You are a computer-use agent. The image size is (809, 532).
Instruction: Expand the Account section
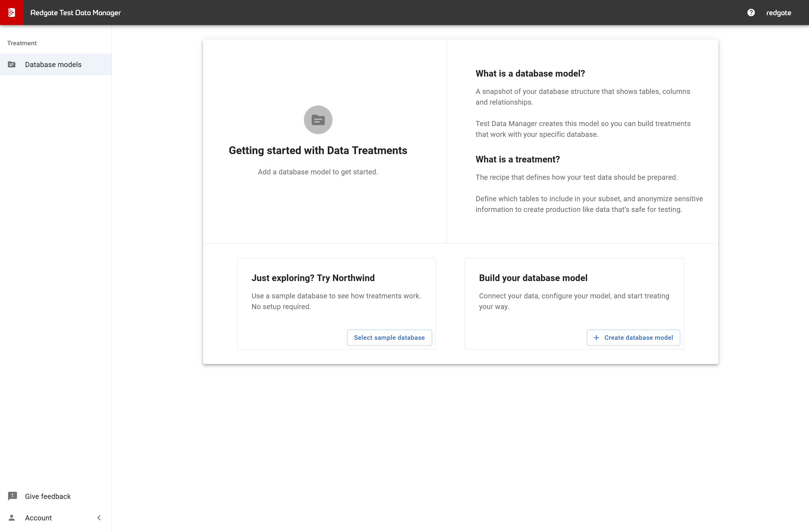38,518
